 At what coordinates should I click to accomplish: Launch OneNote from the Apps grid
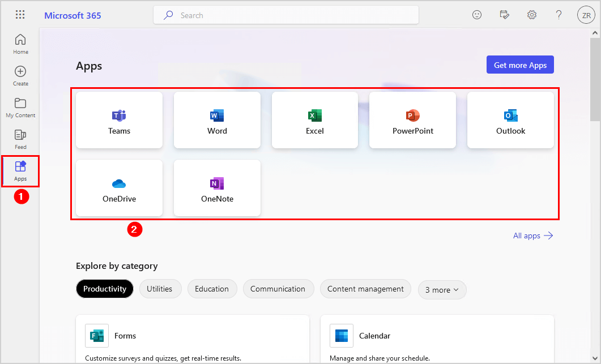(x=217, y=188)
